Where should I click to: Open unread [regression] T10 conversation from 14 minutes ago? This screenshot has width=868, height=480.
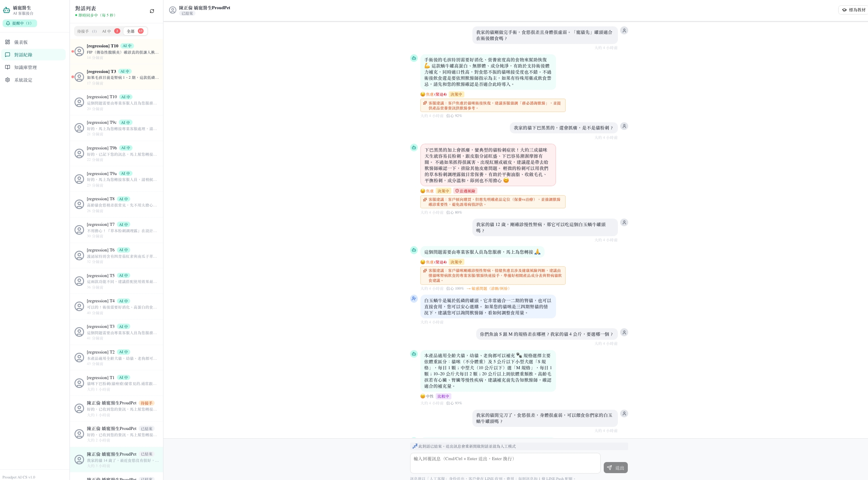click(x=116, y=52)
